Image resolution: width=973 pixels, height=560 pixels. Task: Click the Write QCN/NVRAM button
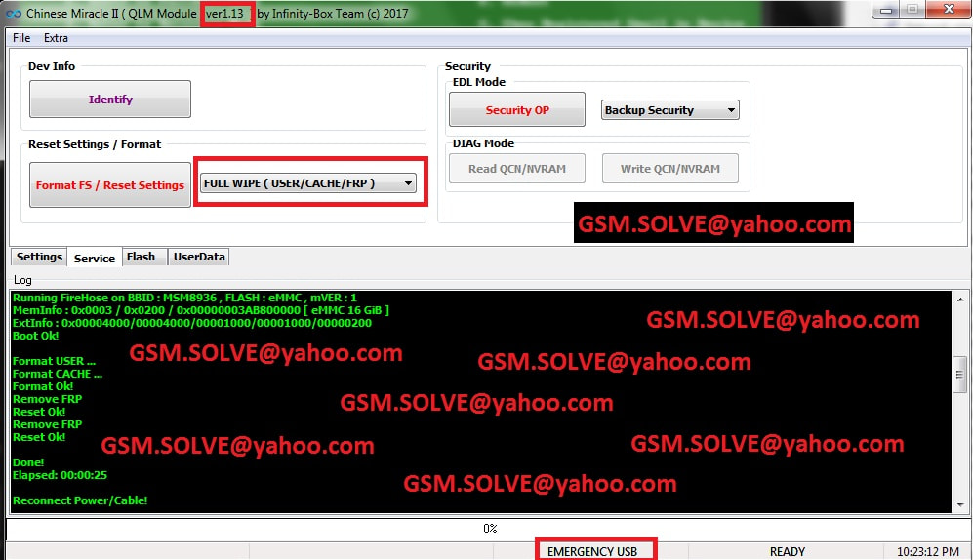tap(669, 169)
